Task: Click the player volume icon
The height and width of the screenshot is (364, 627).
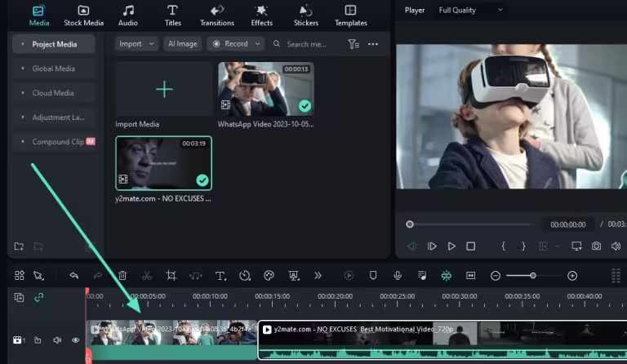Action: point(616,246)
